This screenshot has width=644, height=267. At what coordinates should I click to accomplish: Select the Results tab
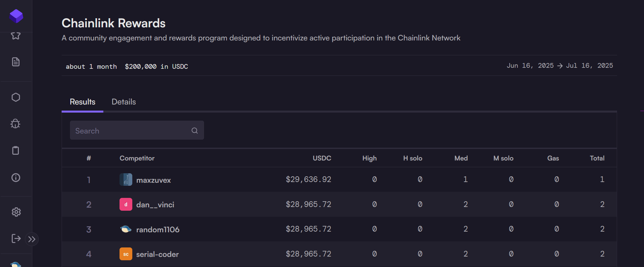point(82,102)
